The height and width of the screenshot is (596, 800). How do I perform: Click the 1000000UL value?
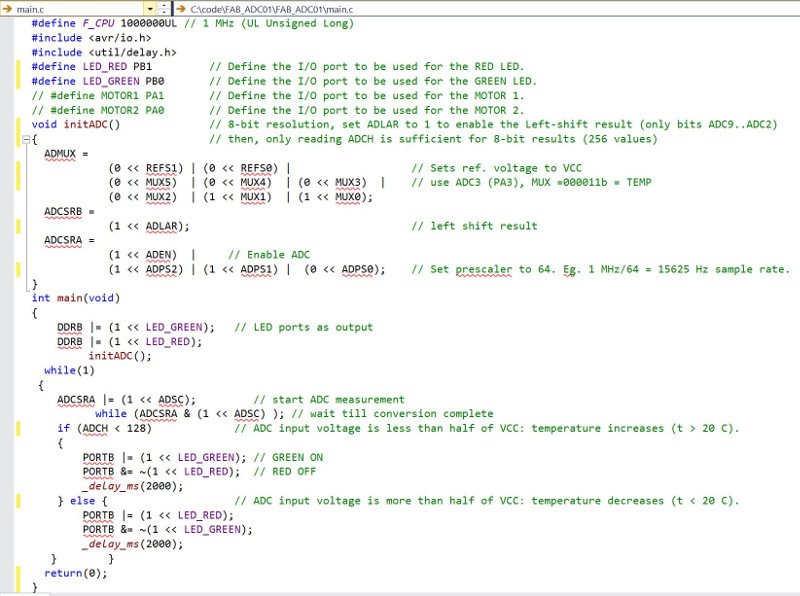coord(148,23)
